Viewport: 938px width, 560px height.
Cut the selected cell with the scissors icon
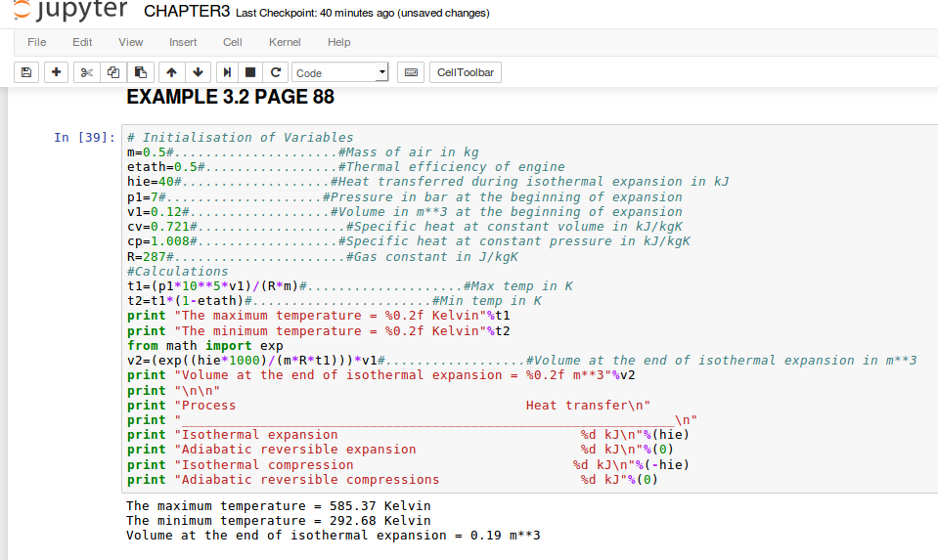[x=86, y=73]
